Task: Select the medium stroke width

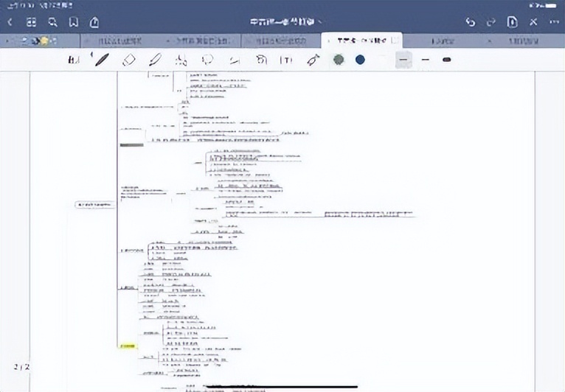Action: click(426, 60)
